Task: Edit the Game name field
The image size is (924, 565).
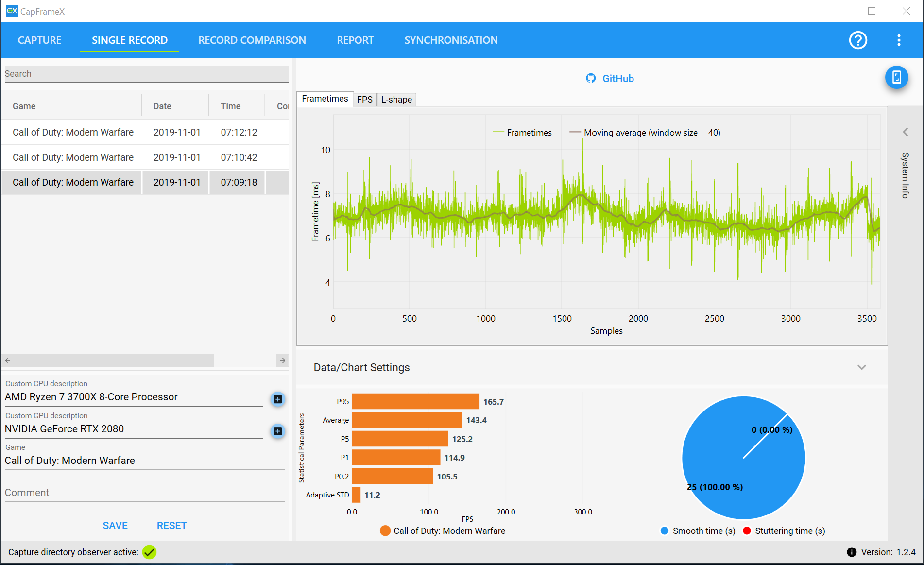Action: pos(145,461)
